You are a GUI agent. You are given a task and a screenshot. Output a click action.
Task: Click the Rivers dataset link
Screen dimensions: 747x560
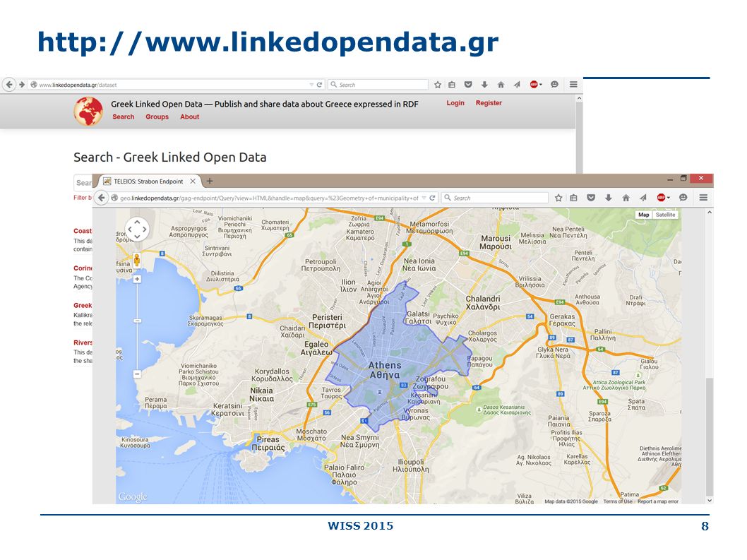click(x=83, y=342)
